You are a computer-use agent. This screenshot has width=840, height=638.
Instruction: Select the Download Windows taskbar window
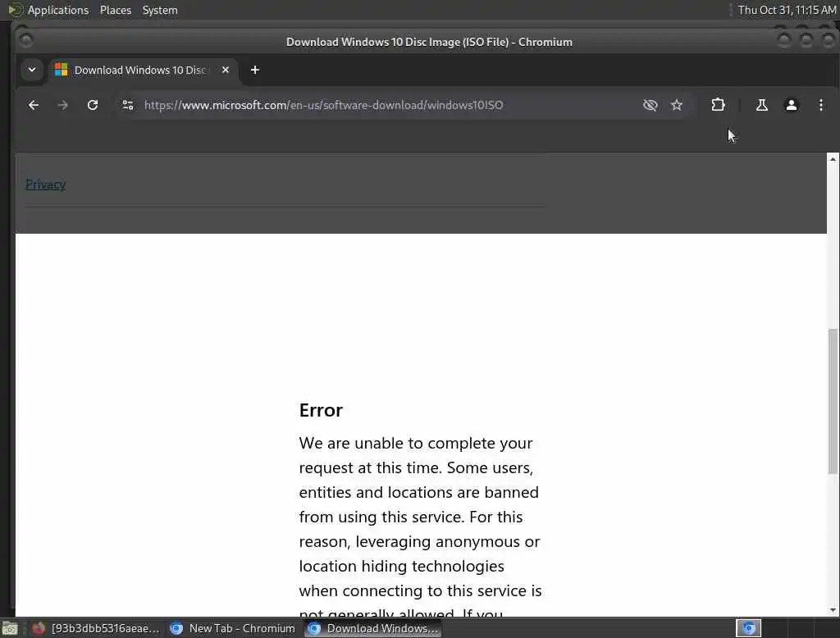[x=373, y=628]
